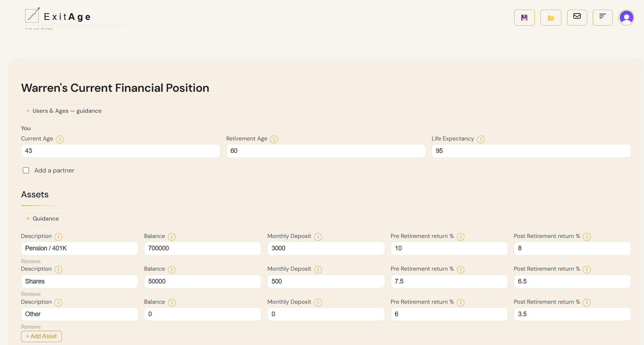Open the menu lines icon
Viewport: 644px width, 345px height.
coord(602,17)
